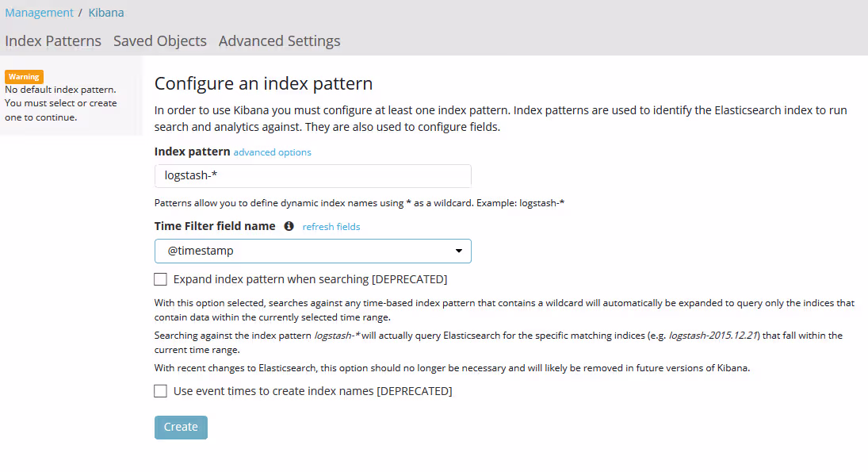
Task: Click the 'Use event times to create index names' label
Action: (x=312, y=391)
